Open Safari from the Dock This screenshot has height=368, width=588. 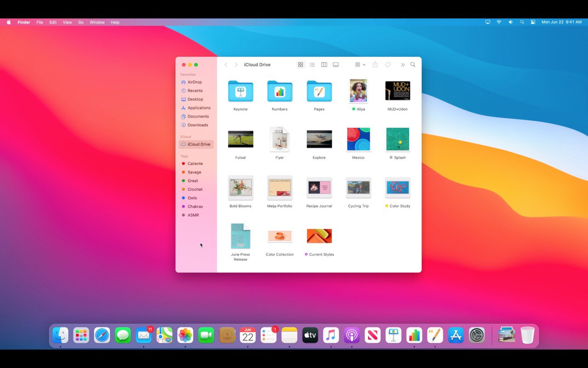(x=102, y=335)
